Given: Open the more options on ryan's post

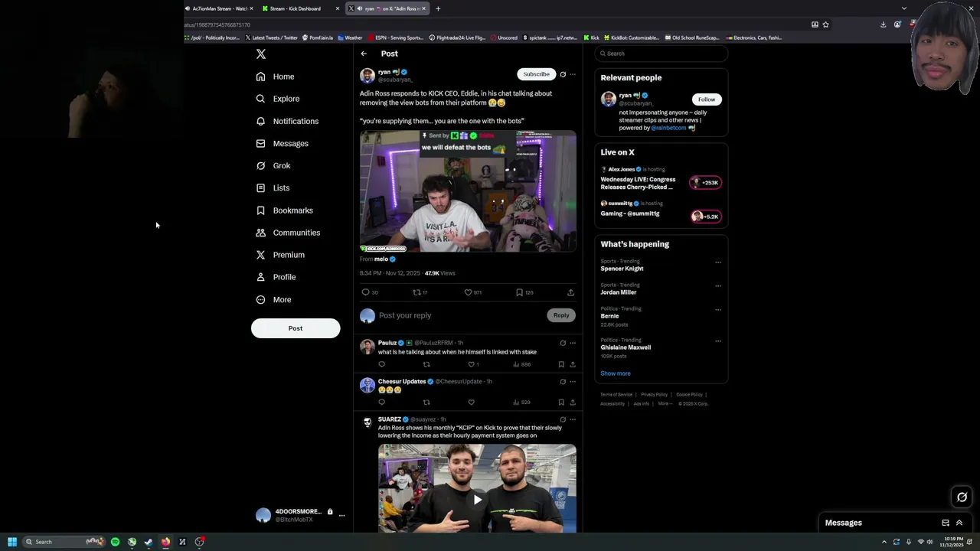Looking at the screenshot, I should pos(573,74).
